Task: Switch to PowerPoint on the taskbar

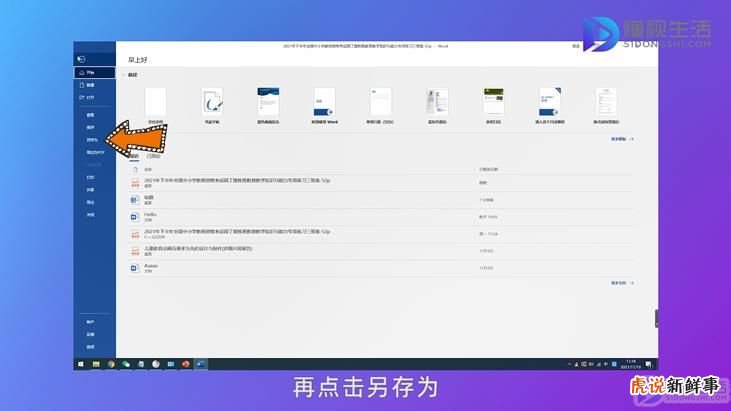Action: coord(186,364)
